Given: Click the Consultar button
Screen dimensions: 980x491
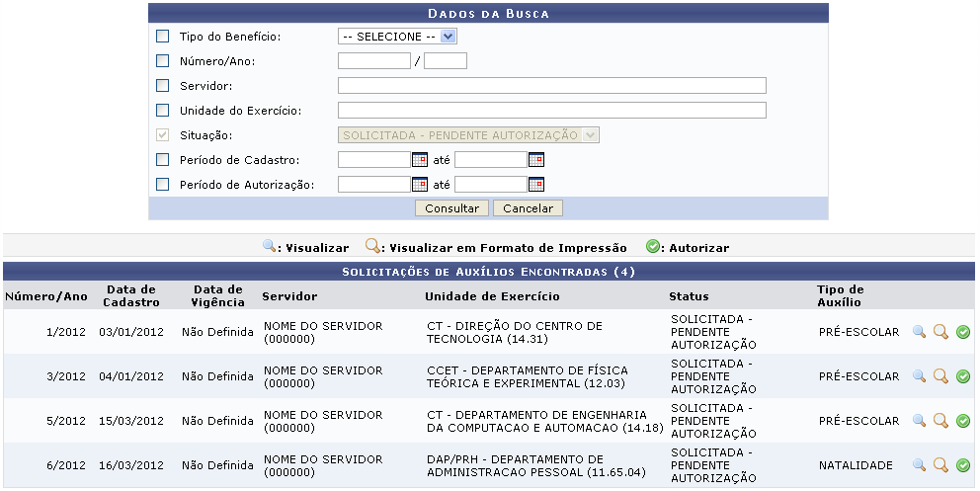Looking at the screenshot, I should [451, 208].
